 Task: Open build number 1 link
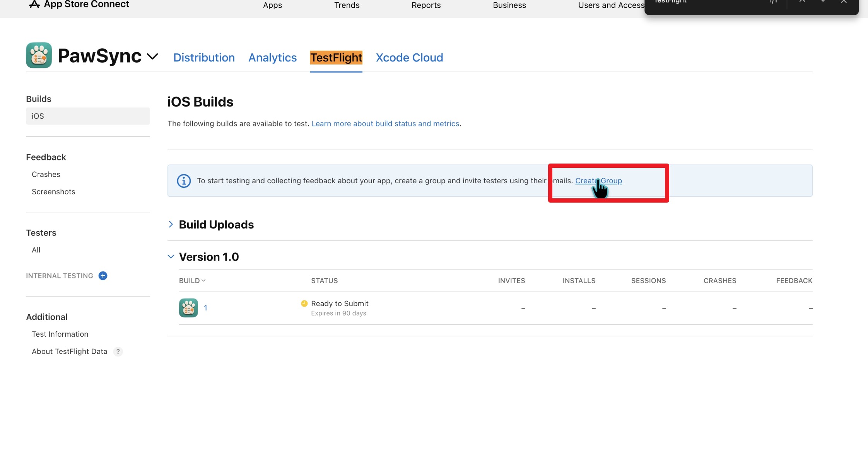205,308
